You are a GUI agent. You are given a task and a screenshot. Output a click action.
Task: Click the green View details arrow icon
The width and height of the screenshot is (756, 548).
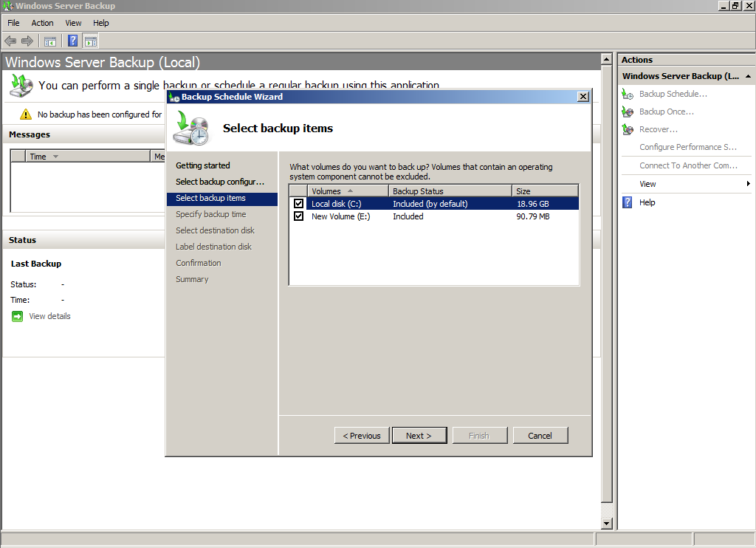click(18, 316)
